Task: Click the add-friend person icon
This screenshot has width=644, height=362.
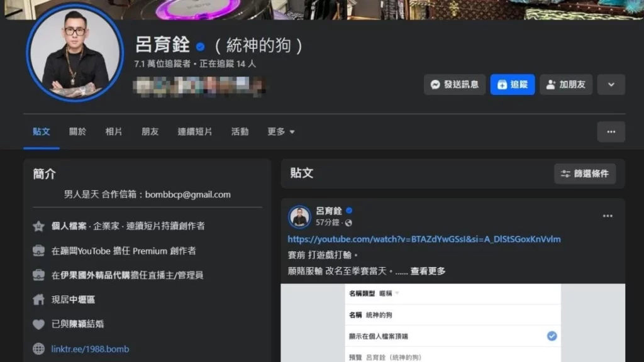Action: pos(550,84)
